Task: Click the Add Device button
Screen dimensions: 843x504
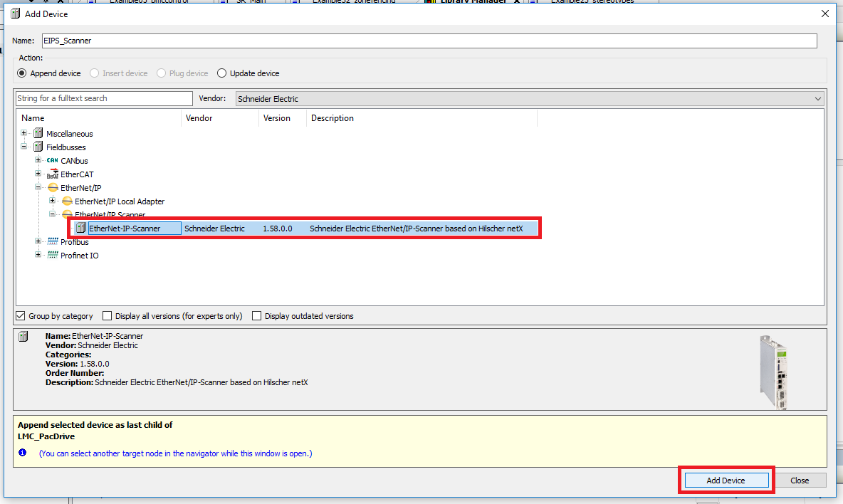Action: [726, 481]
